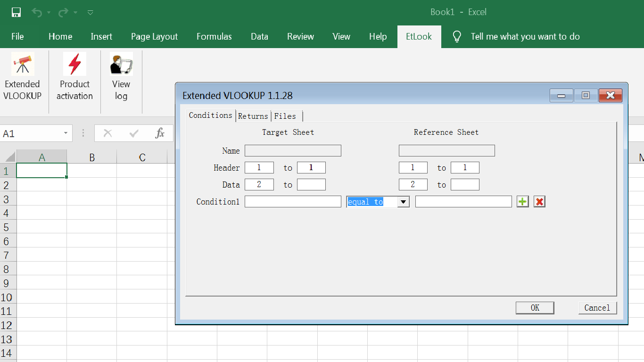This screenshot has width=644, height=362.
Task: Switch to the Files tab
Action: pyautogui.click(x=285, y=116)
